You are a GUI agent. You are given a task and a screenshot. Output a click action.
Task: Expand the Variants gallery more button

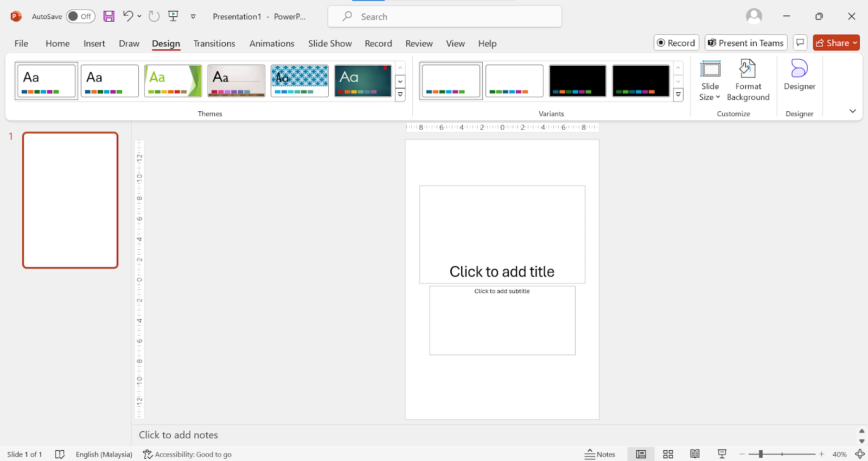pyautogui.click(x=678, y=95)
